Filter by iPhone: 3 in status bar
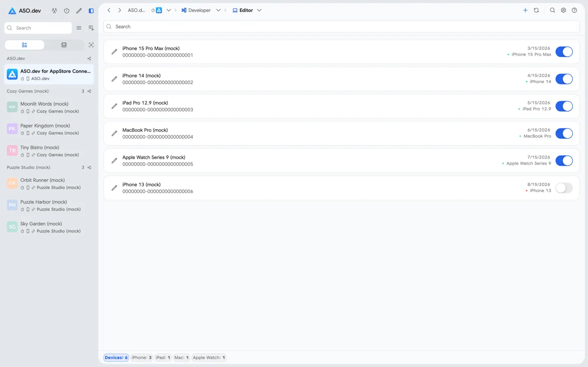588x367 pixels. pyautogui.click(x=142, y=358)
